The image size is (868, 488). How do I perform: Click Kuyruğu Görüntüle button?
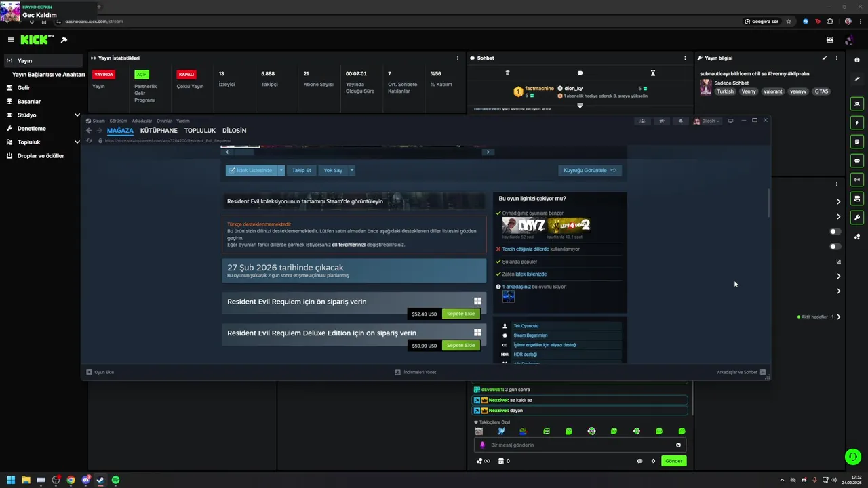(590, 170)
